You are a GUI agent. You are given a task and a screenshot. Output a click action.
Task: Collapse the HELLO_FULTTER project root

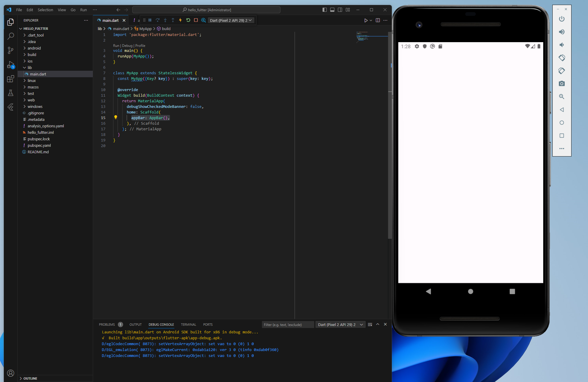point(21,29)
